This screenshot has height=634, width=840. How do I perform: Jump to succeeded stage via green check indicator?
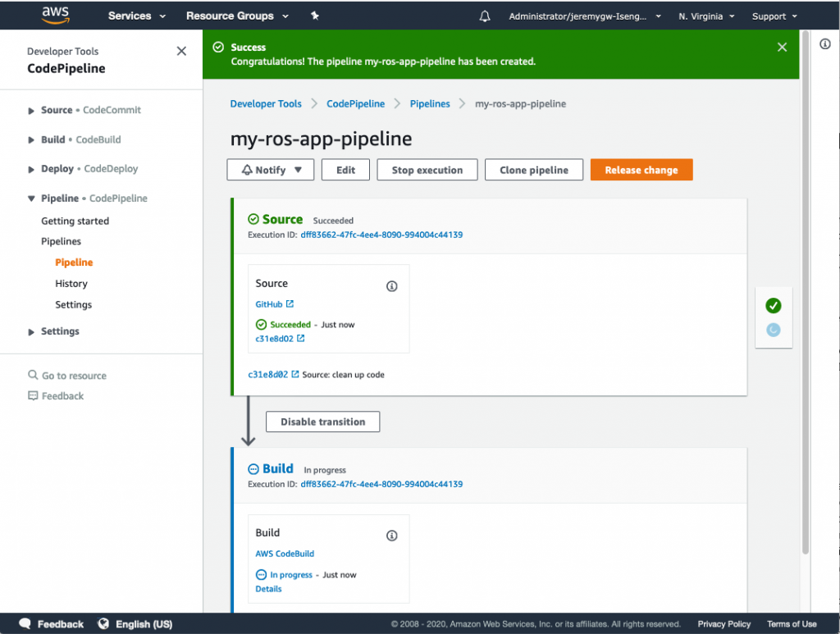773,306
